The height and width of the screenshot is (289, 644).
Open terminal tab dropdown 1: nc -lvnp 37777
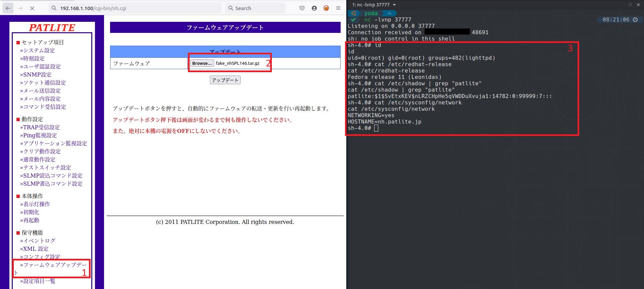tap(374, 5)
